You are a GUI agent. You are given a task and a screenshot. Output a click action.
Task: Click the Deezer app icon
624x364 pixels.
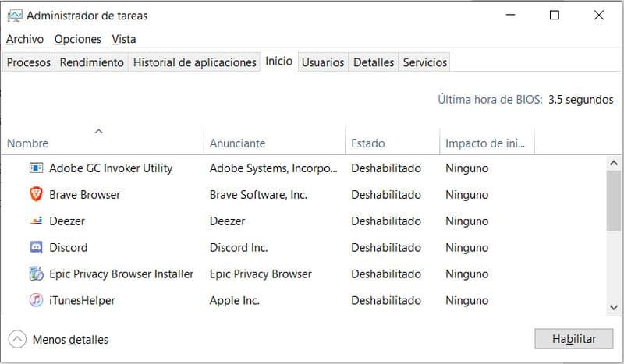[x=36, y=221]
